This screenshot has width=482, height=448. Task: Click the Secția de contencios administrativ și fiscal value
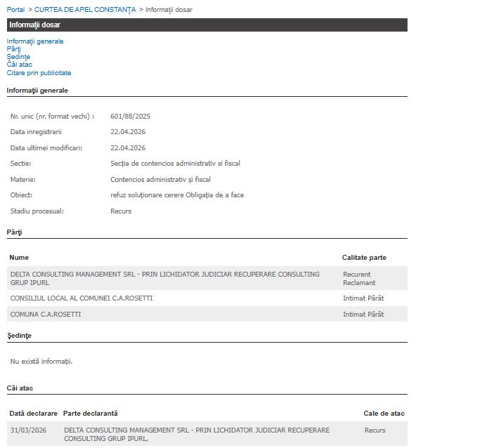click(175, 164)
